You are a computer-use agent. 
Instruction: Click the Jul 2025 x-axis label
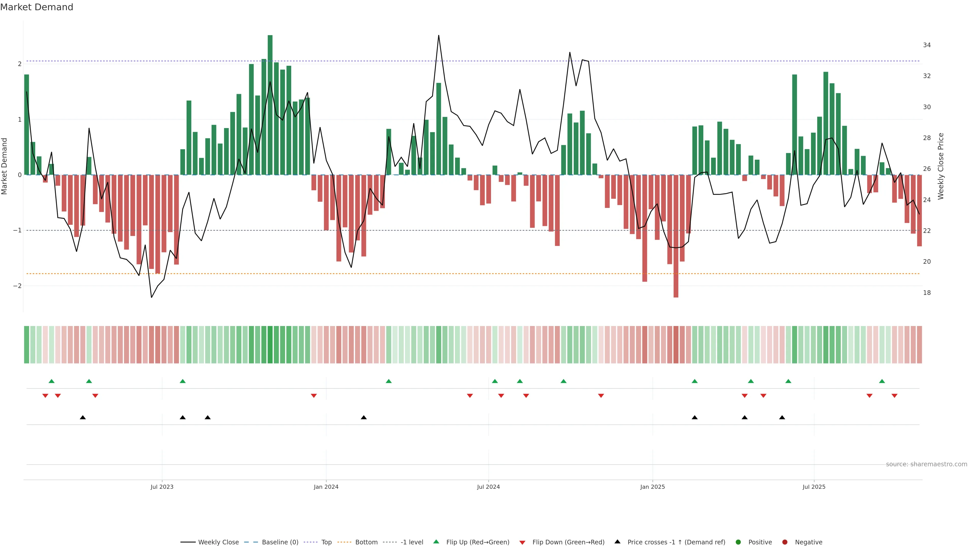click(x=814, y=487)
